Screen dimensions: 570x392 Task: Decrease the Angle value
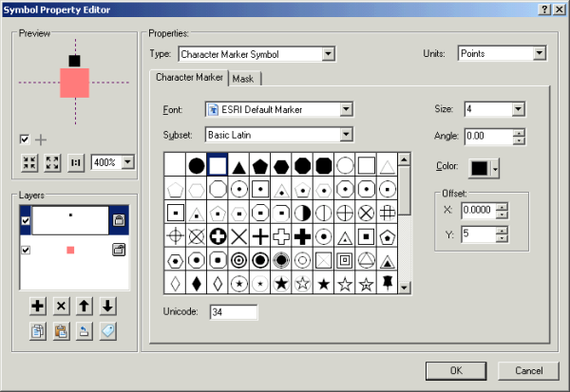click(519, 140)
